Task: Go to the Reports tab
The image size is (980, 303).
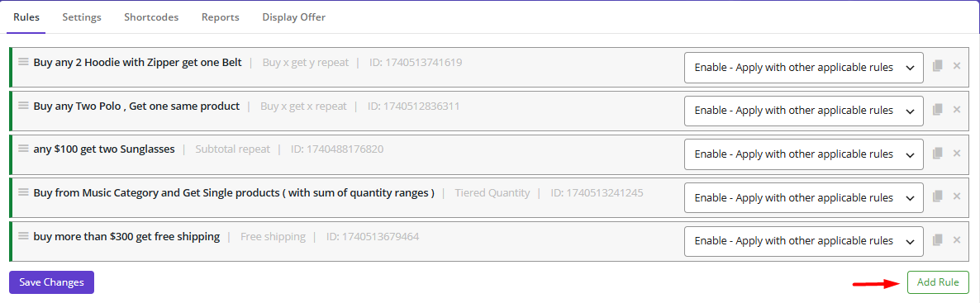Action: [220, 17]
